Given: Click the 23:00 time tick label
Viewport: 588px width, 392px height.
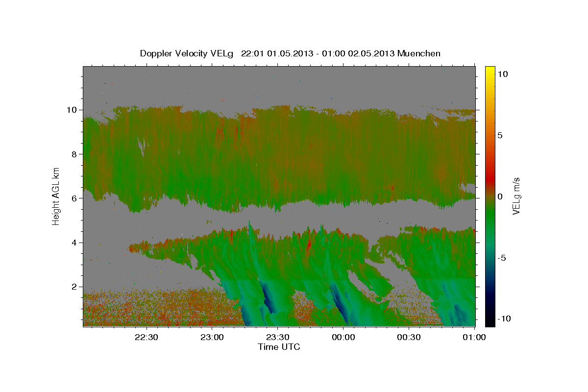Looking at the screenshot, I should pyautogui.click(x=212, y=337).
